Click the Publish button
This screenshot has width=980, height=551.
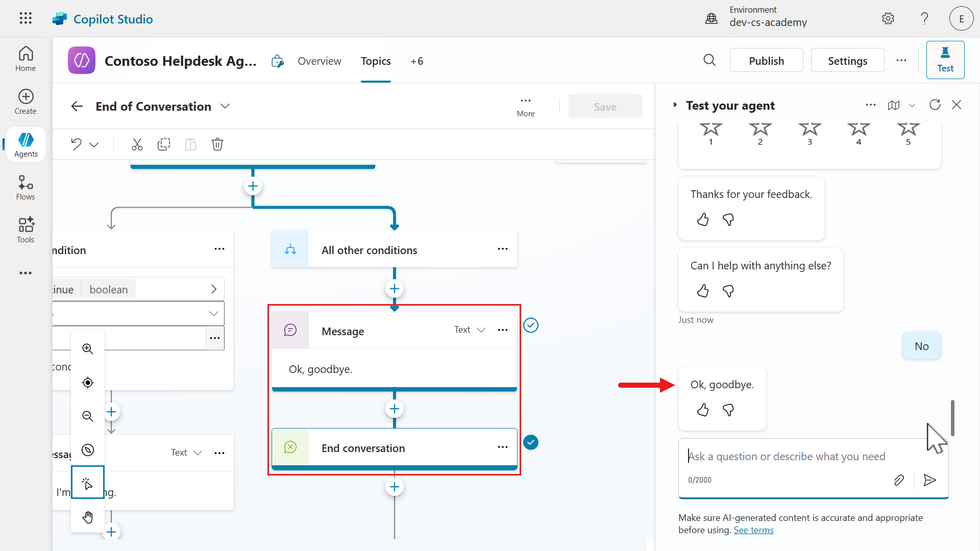[x=766, y=61]
